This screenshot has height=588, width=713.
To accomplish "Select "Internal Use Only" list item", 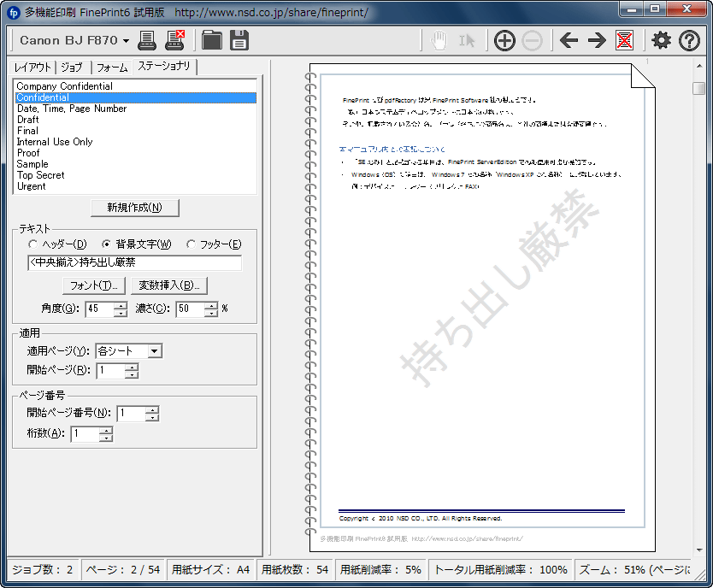I will tap(136, 142).
